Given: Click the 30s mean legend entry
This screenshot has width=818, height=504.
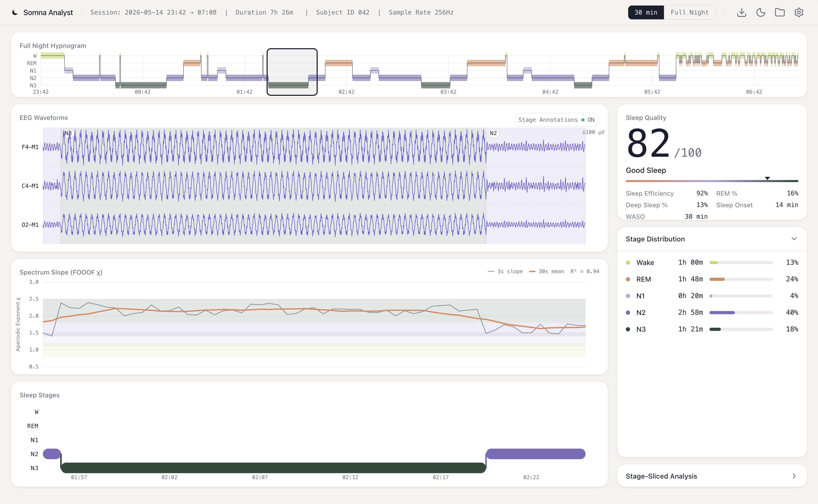Looking at the screenshot, I should pos(547,271).
